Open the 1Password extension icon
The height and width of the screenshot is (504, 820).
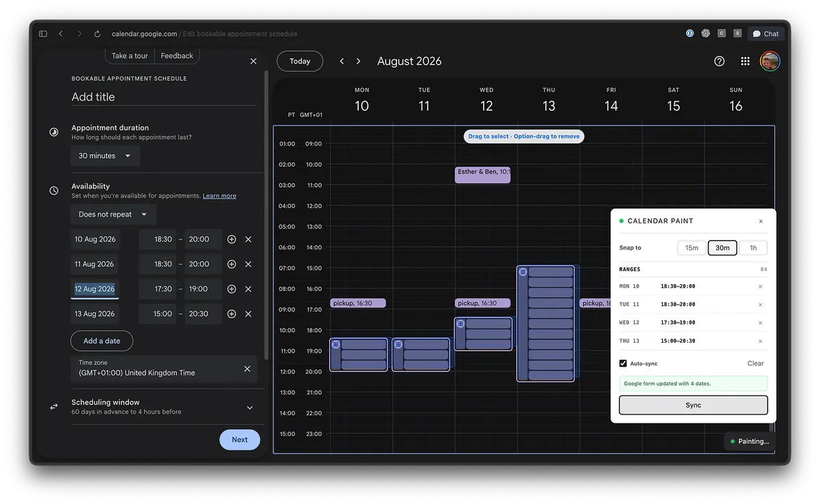pyautogui.click(x=690, y=33)
